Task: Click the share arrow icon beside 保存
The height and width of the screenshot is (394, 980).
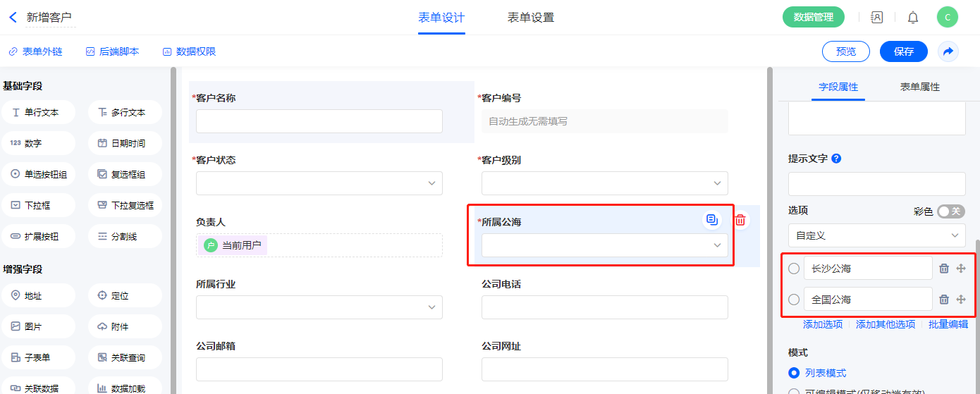Action: (x=948, y=51)
